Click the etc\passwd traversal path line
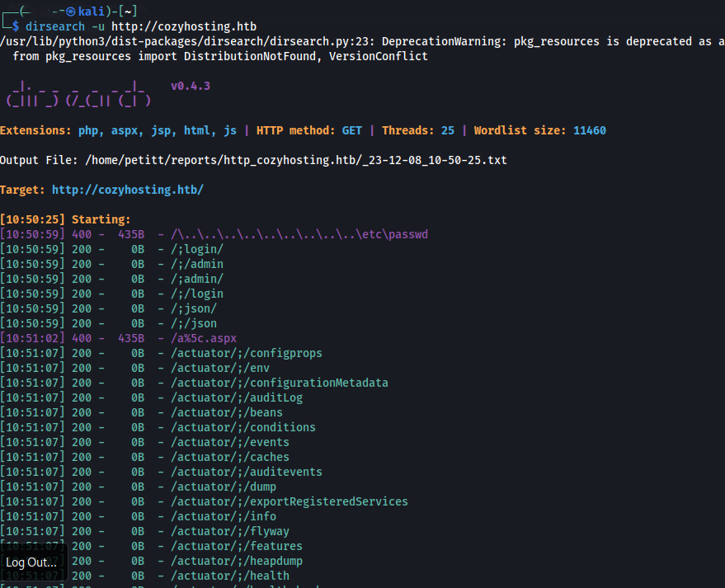This screenshot has width=725, height=588. click(x=299, y=234)
